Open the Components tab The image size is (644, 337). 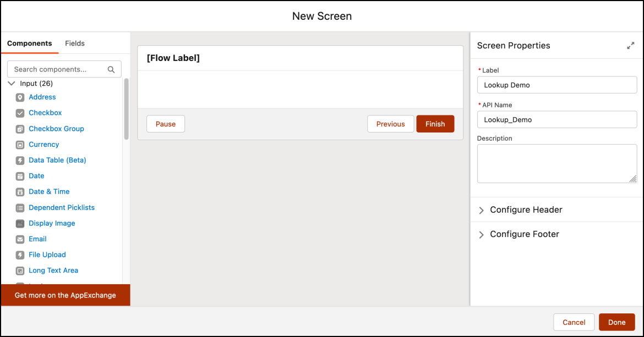(x=30, y=43)
